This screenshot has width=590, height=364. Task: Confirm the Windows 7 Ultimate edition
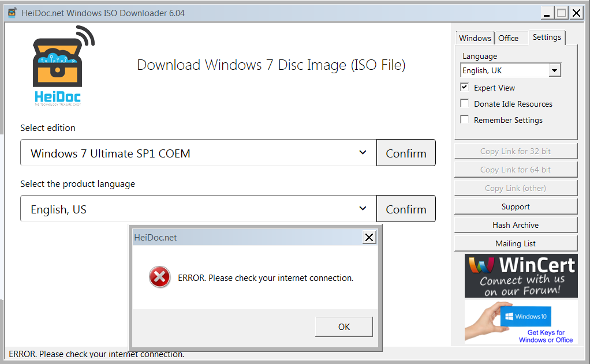pos(406,153)
